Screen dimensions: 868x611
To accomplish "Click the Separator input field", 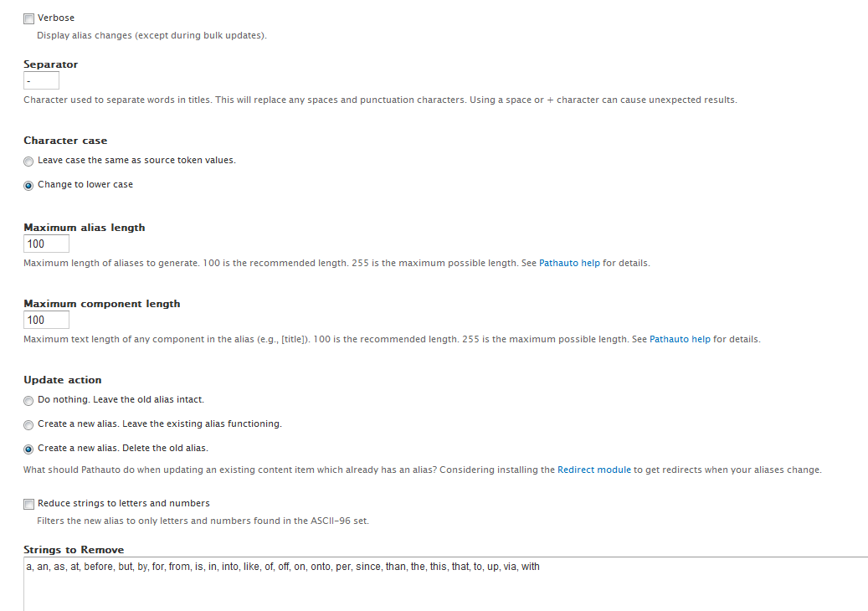I will [x=41, y=80].
